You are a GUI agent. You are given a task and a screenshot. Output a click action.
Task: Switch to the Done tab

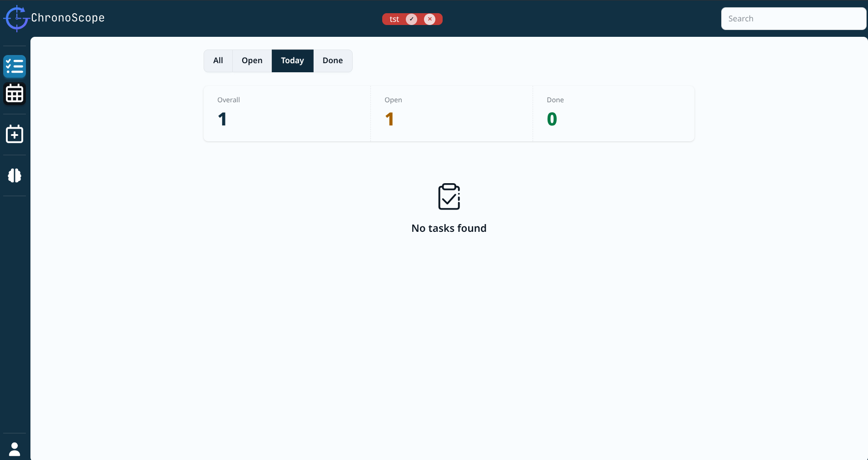pyautogui.click(x=333, y=60)
